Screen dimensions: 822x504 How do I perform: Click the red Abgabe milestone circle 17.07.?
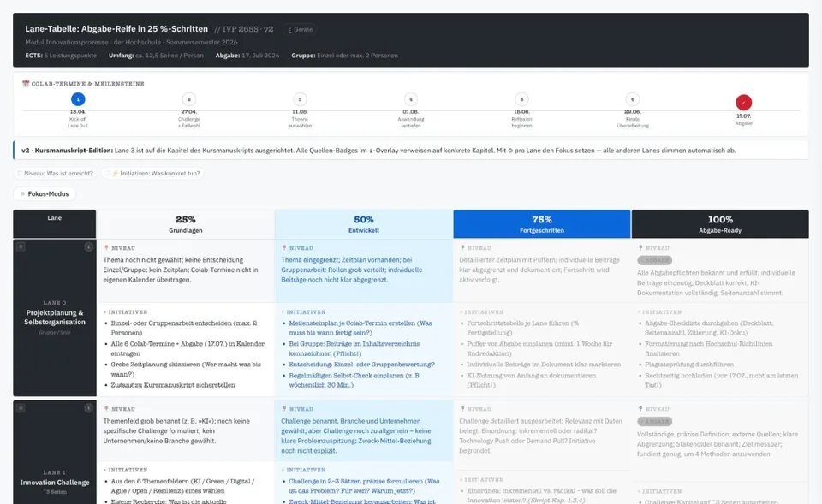click(743, 102)
